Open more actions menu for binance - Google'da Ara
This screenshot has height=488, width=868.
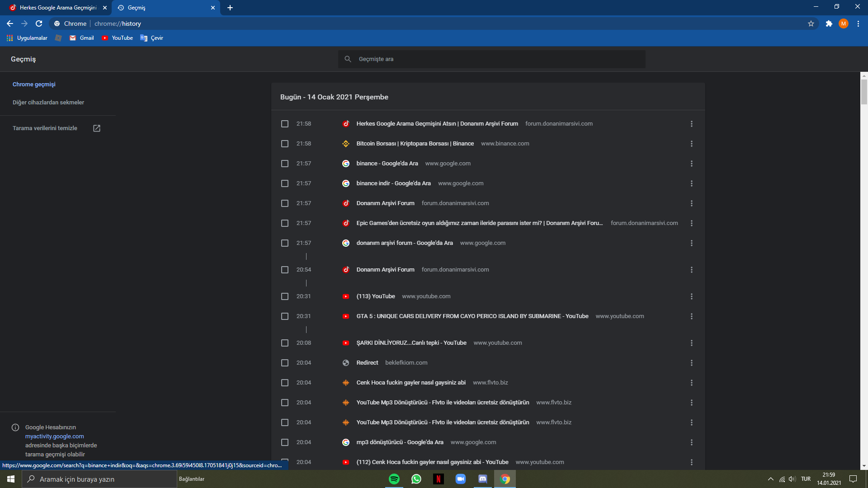[x=692, y=164]
